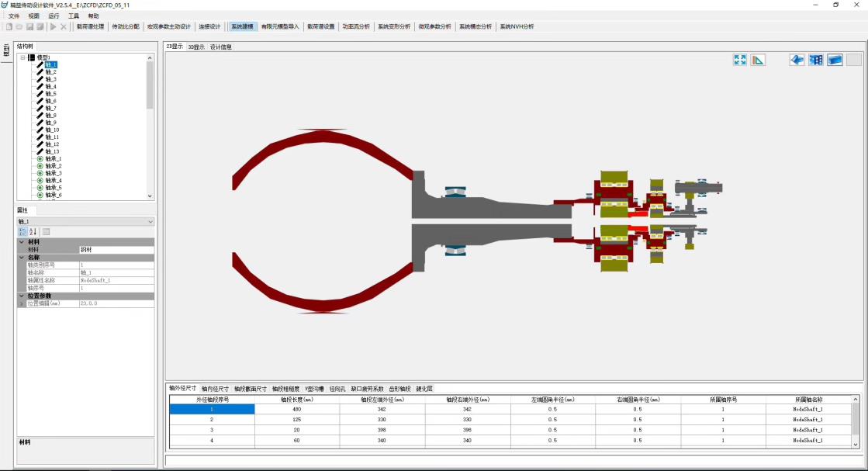Screen dimensions: 868x471
Task: Click the categorized view icon in properties
Action: pos(22,231)
